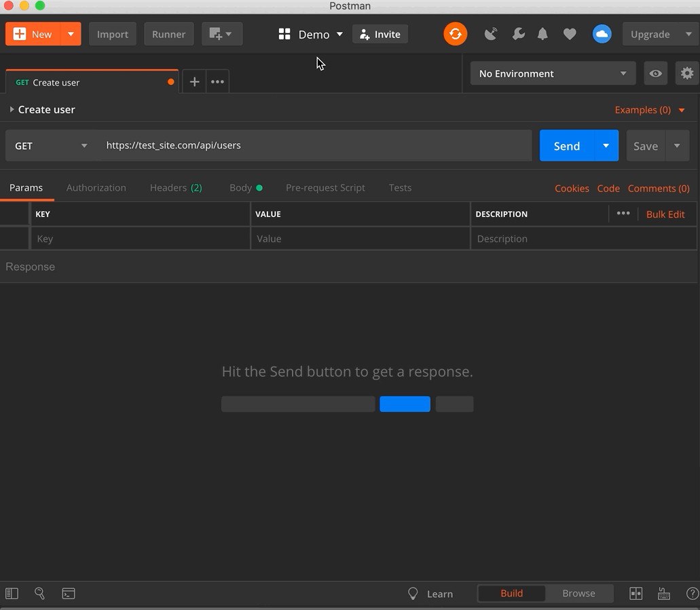700x610 pixels.
Task: Expand the Create user request description
Action: (12, 109)
